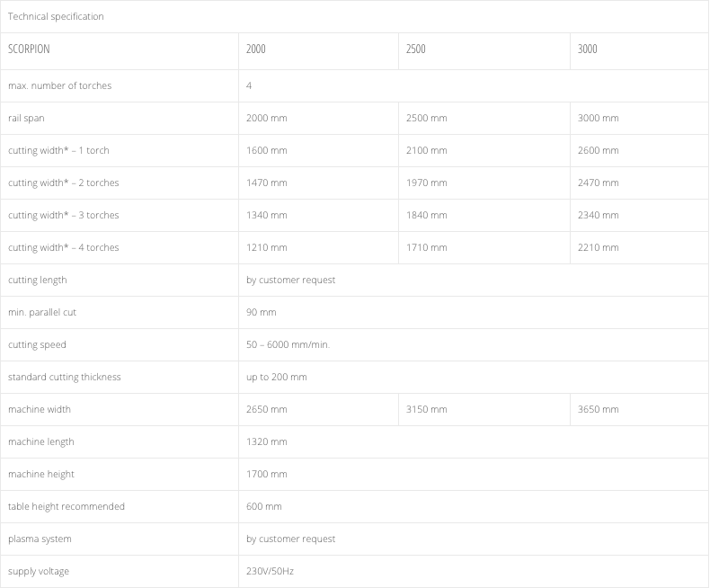Select the 90 mm parallel cut value
This screenshot has width=710, height=588.
262,312
